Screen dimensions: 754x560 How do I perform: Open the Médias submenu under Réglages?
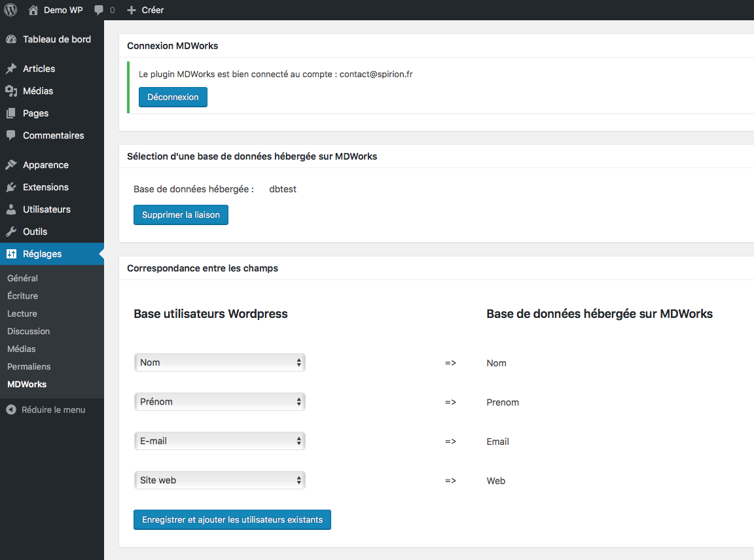[22, 349]
